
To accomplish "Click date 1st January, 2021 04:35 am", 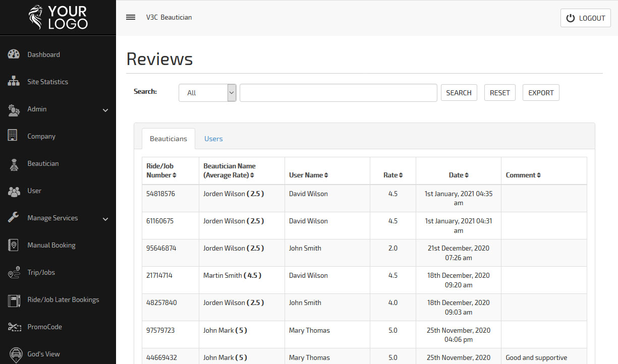I will (x=458, y=198).
